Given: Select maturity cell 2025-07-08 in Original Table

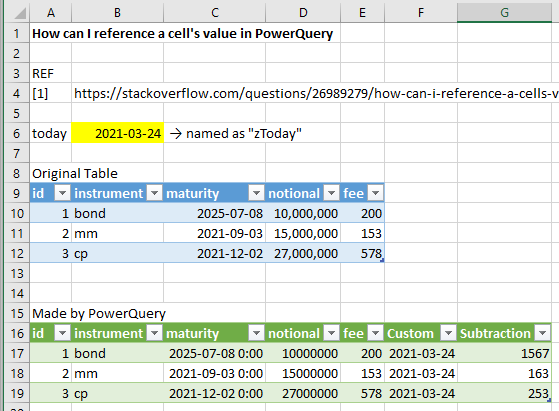Looking at the screenshot, I should (215, 213).
